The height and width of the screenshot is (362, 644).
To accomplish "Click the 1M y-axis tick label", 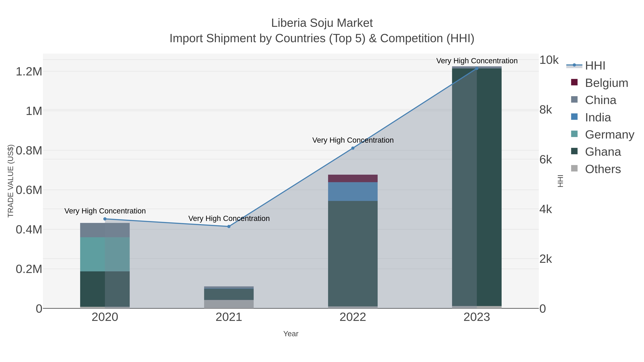I will [34, 111].
